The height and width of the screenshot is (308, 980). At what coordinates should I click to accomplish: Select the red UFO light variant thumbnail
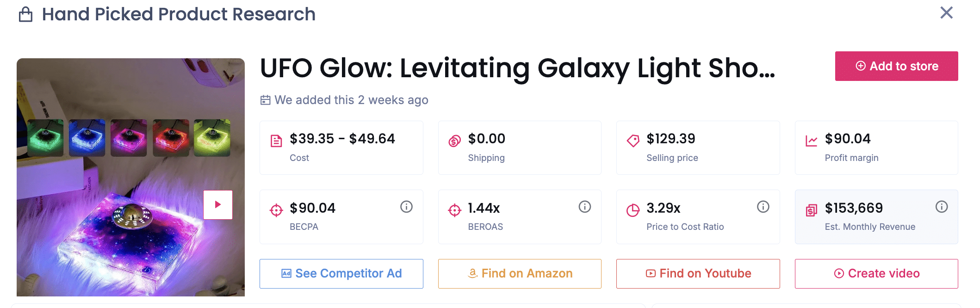171,138
